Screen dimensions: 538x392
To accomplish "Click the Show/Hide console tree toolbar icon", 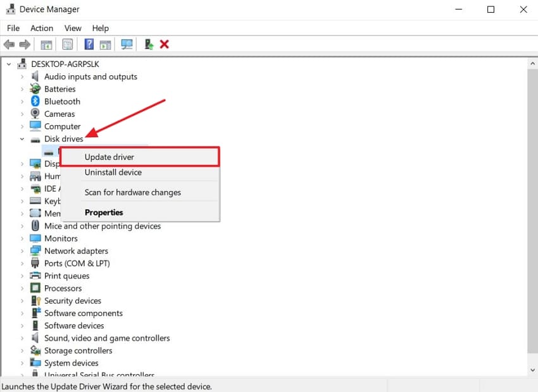I will point(46,44).
